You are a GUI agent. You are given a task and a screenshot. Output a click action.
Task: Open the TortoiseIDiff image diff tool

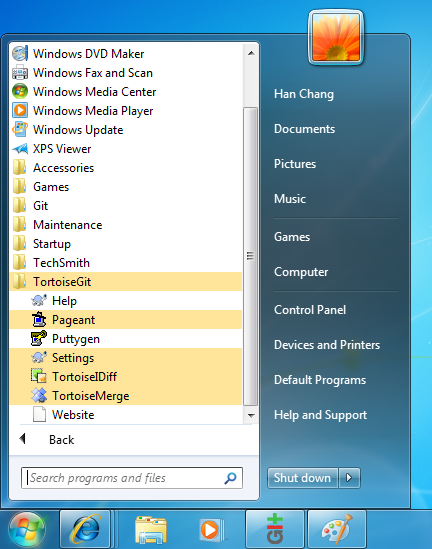point(126,377)
